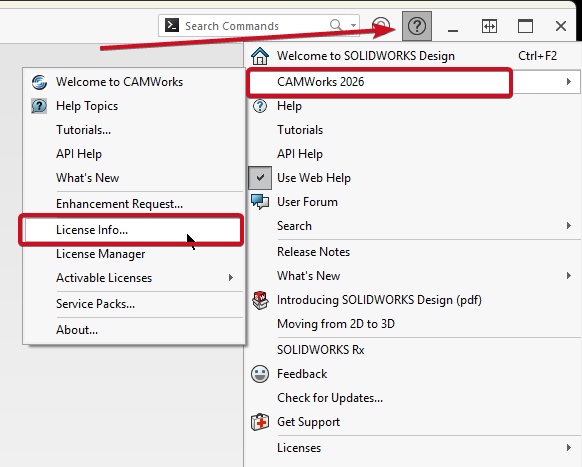The image size is (582, 467).
Task: Open About... in CAMWorks submenu
Action: tap(77, 330)
